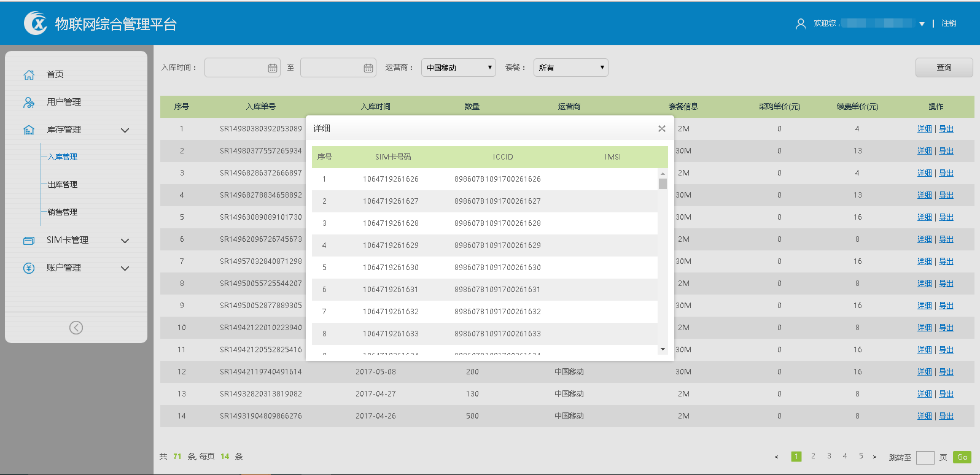Collapse sidebar with circular arrow icon
Screen dimensions: 980x475
pos(76,328)
